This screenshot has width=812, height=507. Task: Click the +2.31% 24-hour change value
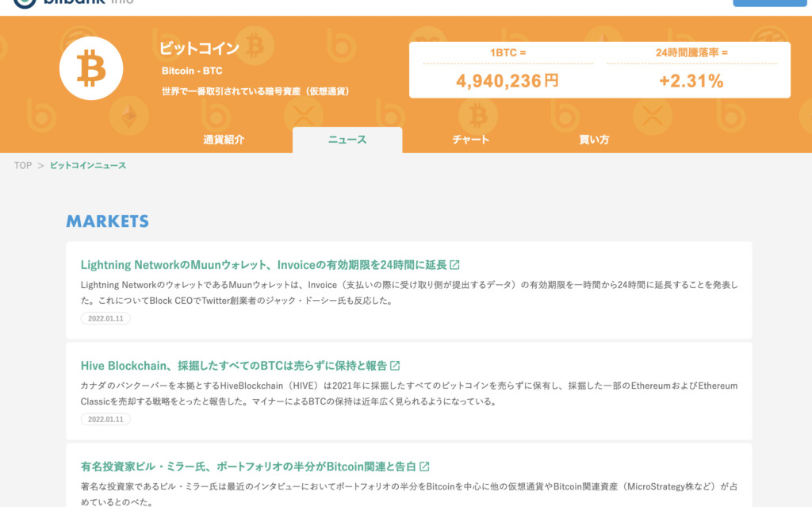click(691, 81)
